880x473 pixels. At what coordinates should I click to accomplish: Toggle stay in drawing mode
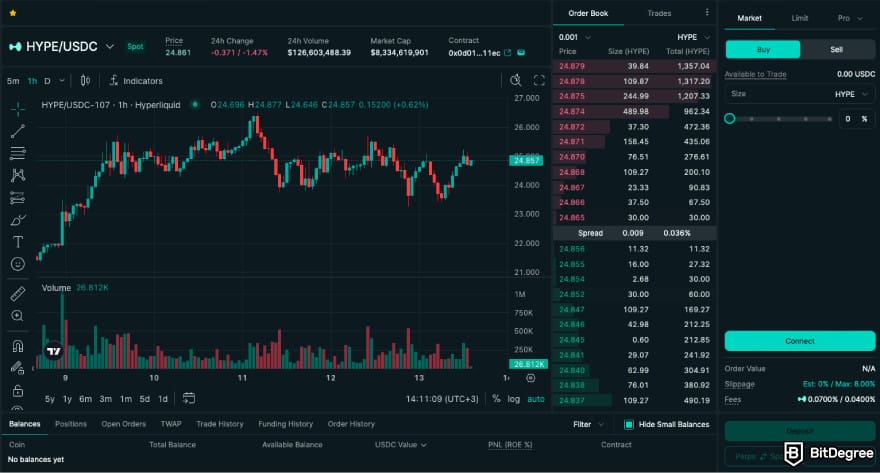coord(18,368)
